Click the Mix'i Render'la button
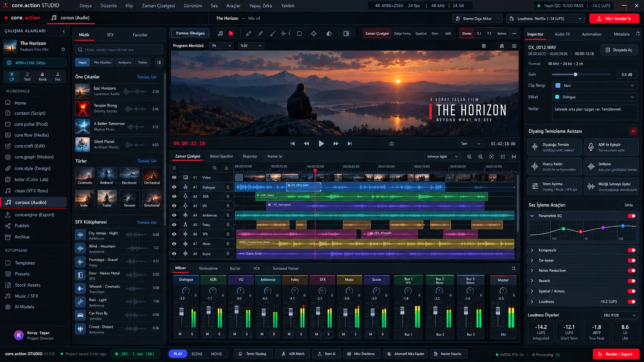 (614, 18)
